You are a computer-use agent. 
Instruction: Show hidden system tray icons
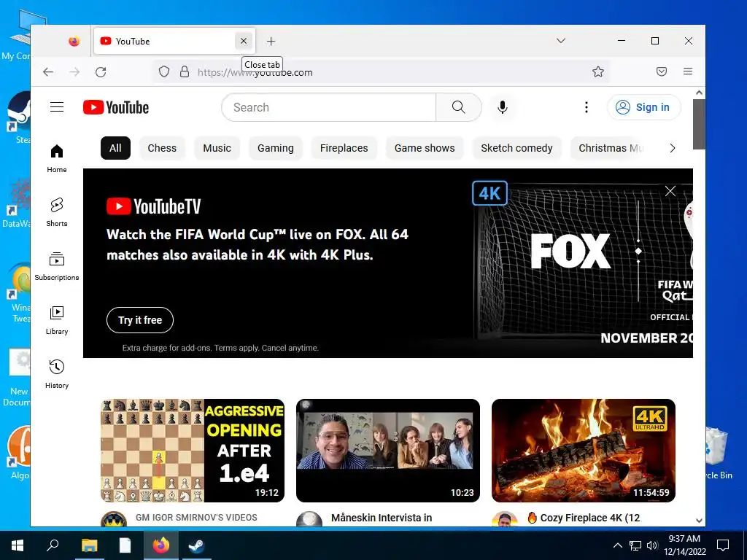617,545
